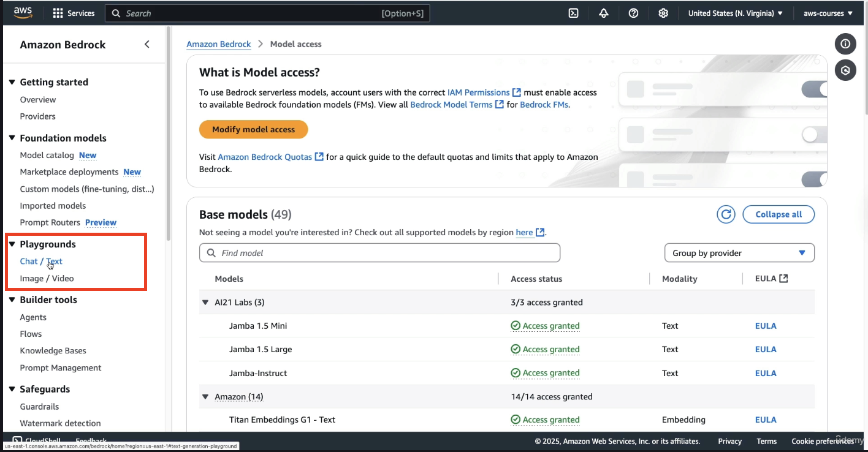This screenshot has height=452, width=868.
Task: Click the Access granted check icon for Jamba-Instruct
Action: (x=516, y=373)
